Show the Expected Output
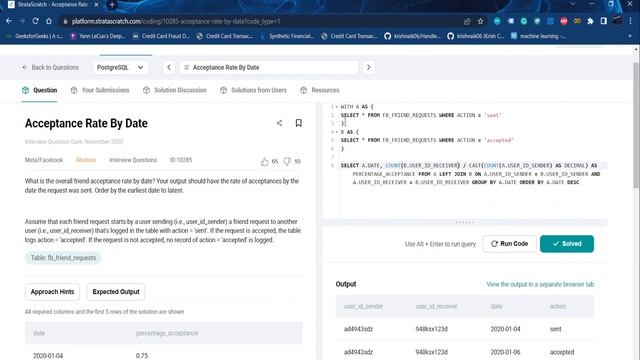 (x=116, y=292)
